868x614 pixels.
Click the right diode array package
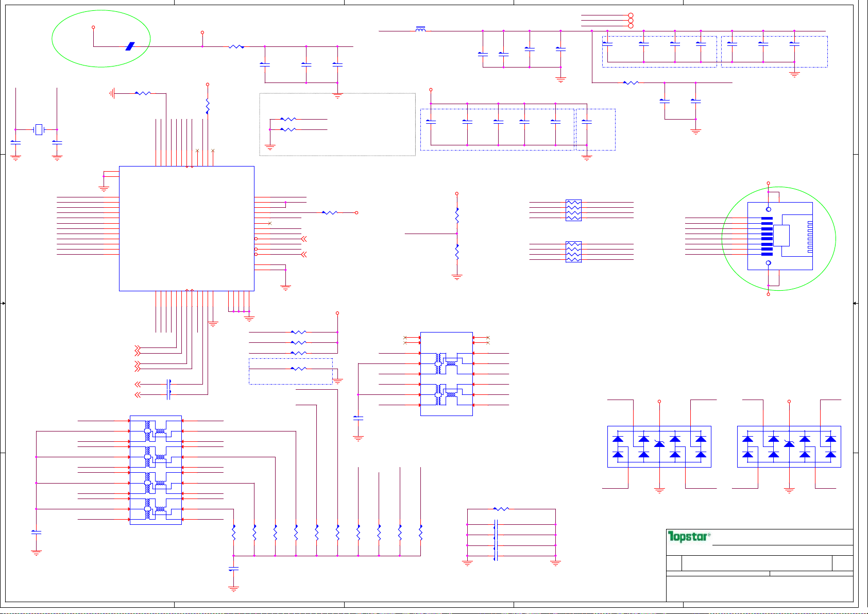click(x=789, y=446)
